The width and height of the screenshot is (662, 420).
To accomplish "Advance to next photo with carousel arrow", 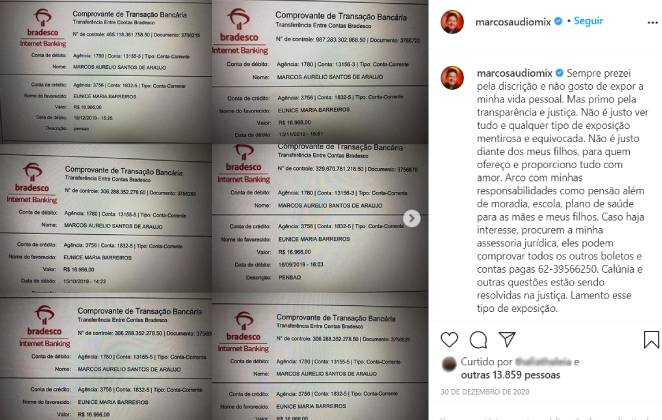I will pyautogui.click(x=412, y=218).
